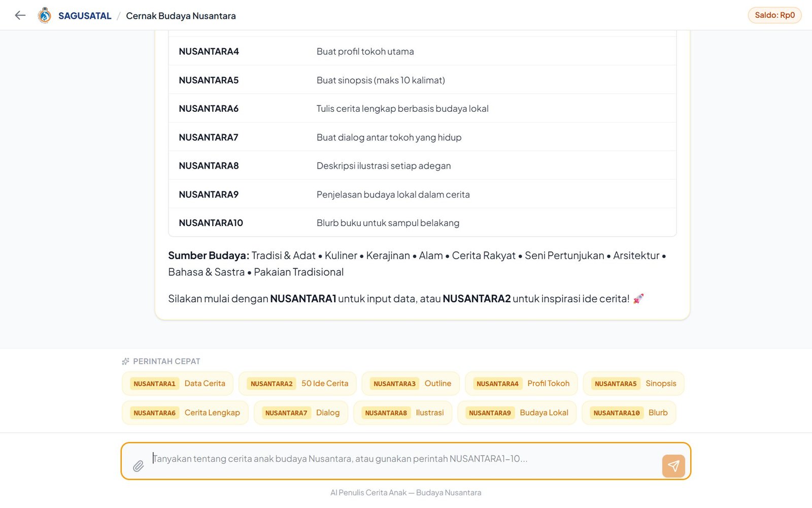Click the NUSANTARA9 cell in the table
812x508 pixels.
pos(209,195)
